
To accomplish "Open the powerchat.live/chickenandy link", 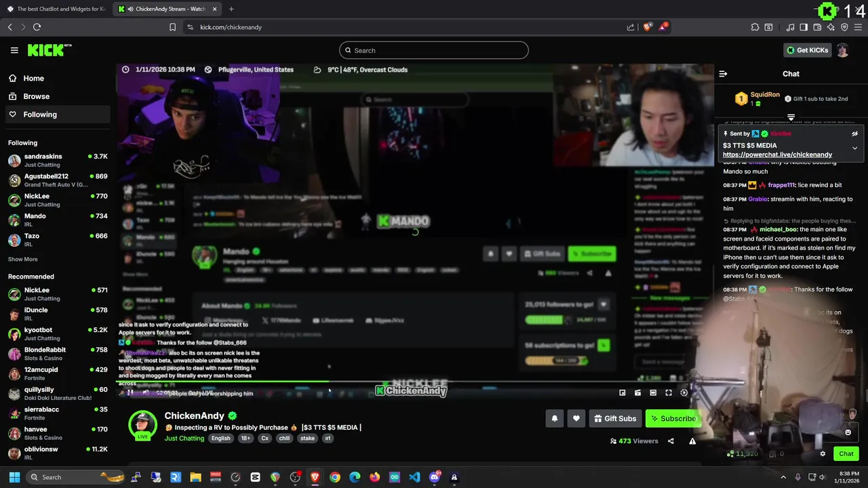I will pos(777,155).
